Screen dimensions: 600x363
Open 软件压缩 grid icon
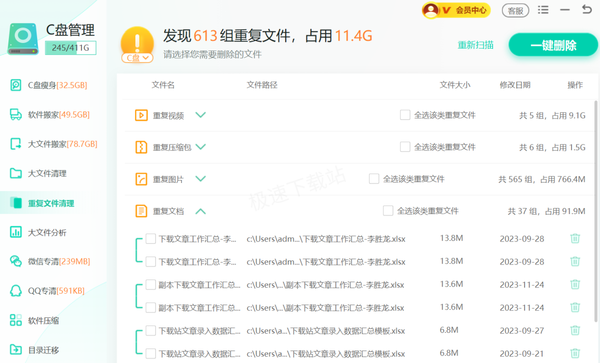[x=16, y=320]
